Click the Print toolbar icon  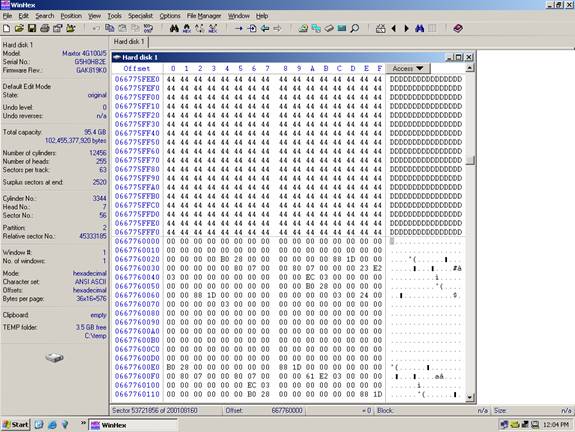(x=45, y=28)
